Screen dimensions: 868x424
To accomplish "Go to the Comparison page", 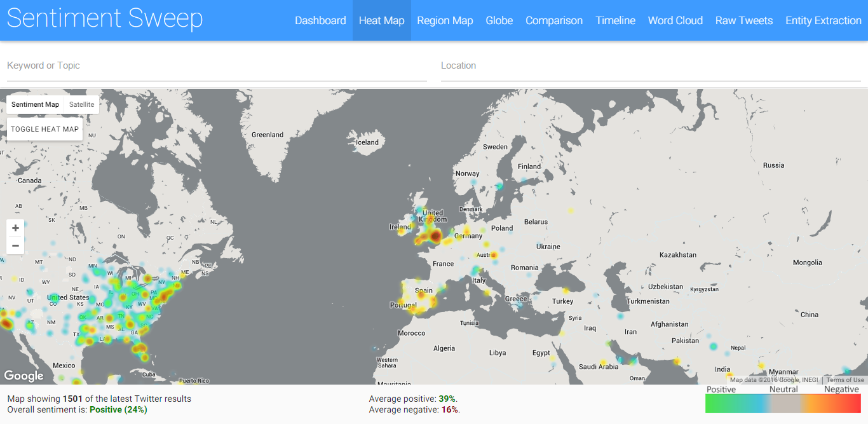I will click(553, 20).
